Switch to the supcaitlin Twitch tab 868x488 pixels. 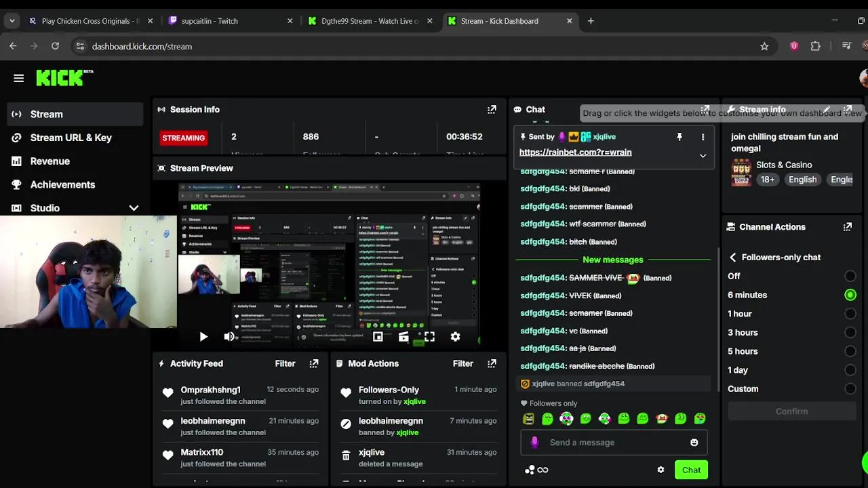pos(231,21)
